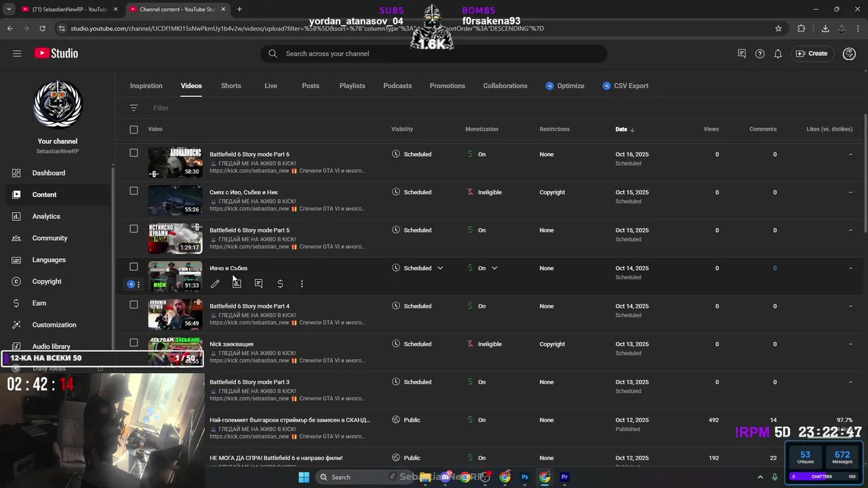Sort by Date column header
The height and width of the screenshot is (488, 868).
[x=625, y=129]
